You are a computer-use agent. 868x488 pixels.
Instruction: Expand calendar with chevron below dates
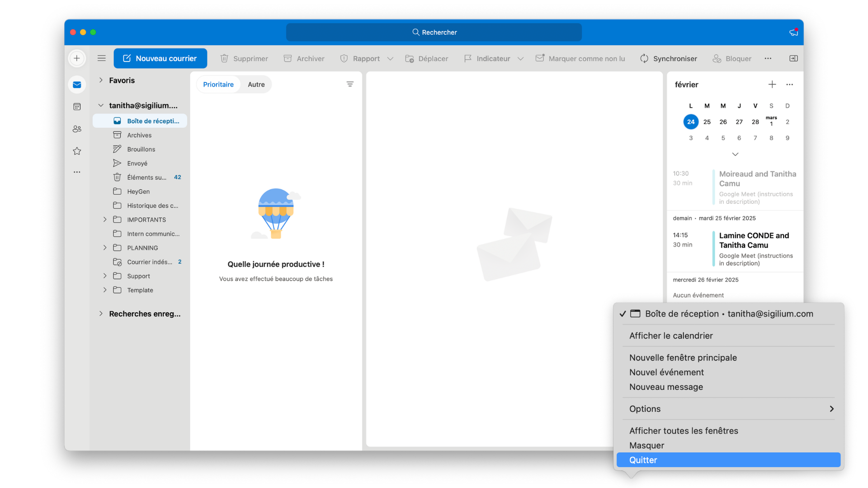pyautogui.click(x=735, y=155)
